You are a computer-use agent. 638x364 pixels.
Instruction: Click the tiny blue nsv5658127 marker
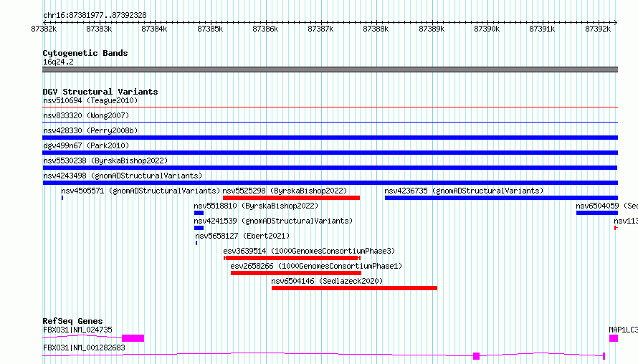(196, 243)
